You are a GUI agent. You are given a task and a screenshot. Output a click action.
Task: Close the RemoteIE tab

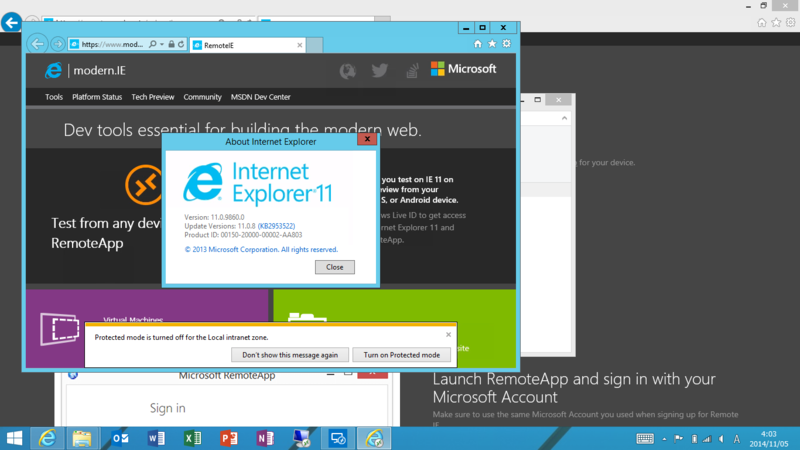click(299, 45)
